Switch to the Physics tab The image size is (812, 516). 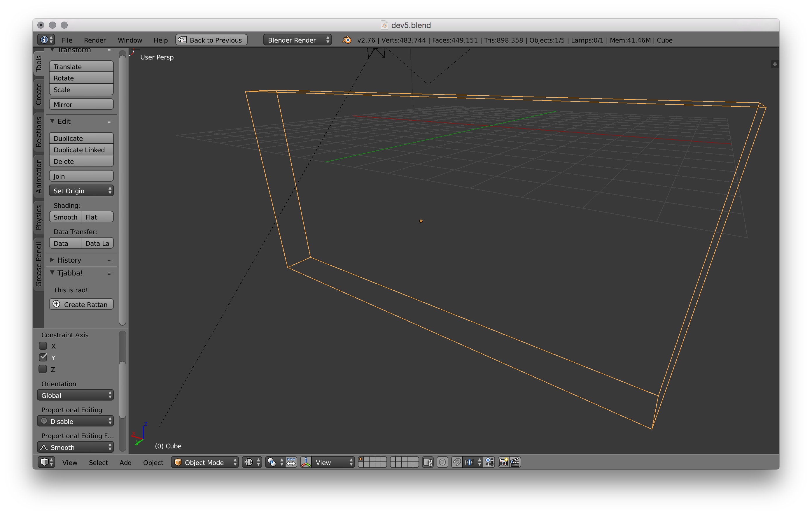tap(39, 217)
